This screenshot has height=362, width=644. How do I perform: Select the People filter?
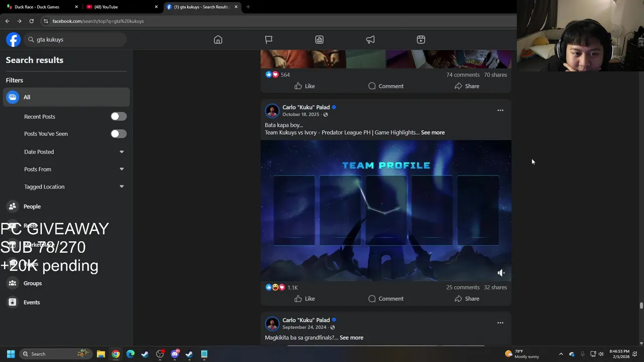[66, 207]
